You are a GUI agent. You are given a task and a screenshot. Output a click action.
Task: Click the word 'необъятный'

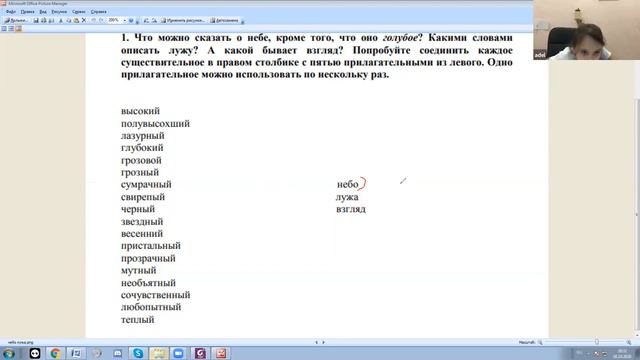pyautogui.click(x=148, y=282)
